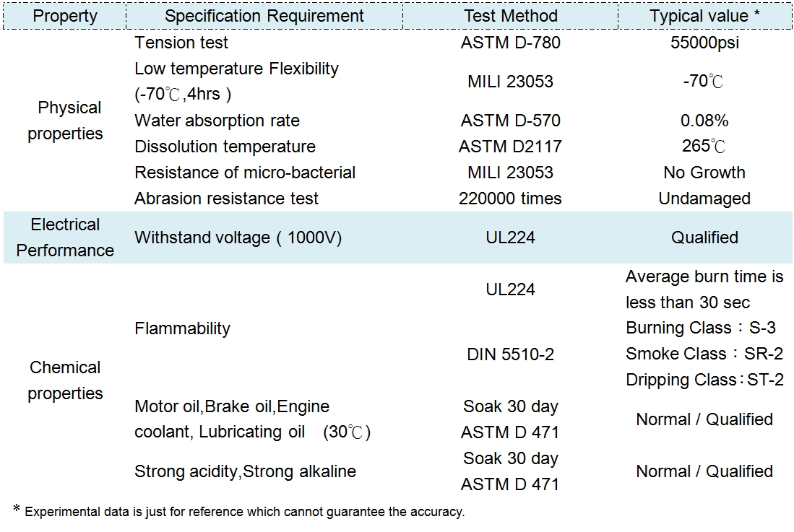Select the Specification Requirement header cell
This screenshot has width=794, height=532.
[264, 16]
